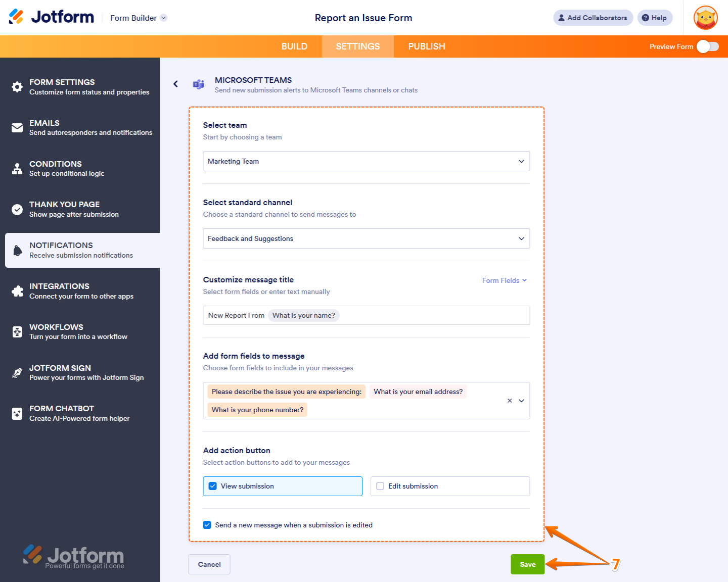This screenshot has width=728, height=584.
Task: Enable the Edit submission checkbox
Action: tap(380, 486)
